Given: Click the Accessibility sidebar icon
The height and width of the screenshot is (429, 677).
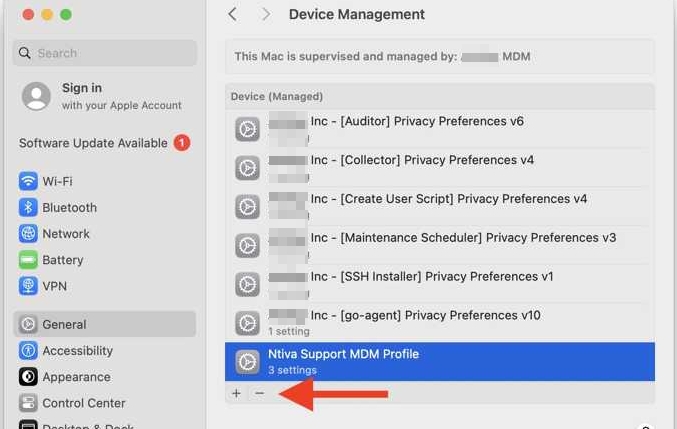Looking at the screenshot, I should [x=28, y=350].
